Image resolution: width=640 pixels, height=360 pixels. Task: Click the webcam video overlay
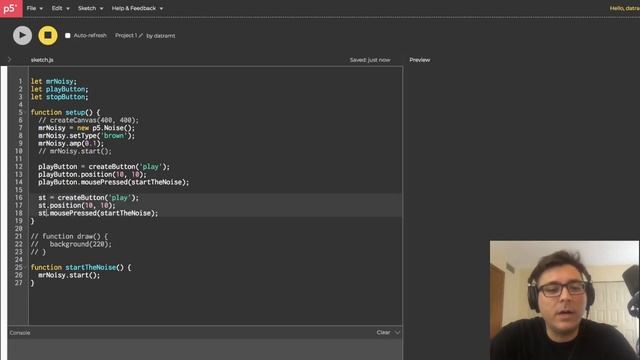point(564,300)
